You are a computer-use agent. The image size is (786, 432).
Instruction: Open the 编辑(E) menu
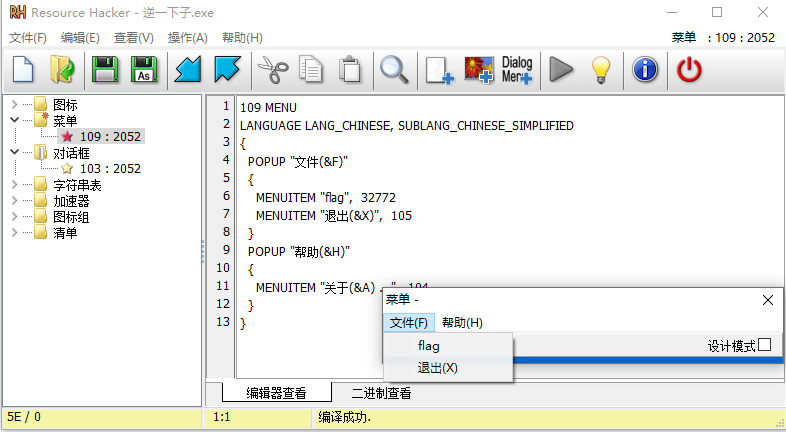tap(80, 38)
